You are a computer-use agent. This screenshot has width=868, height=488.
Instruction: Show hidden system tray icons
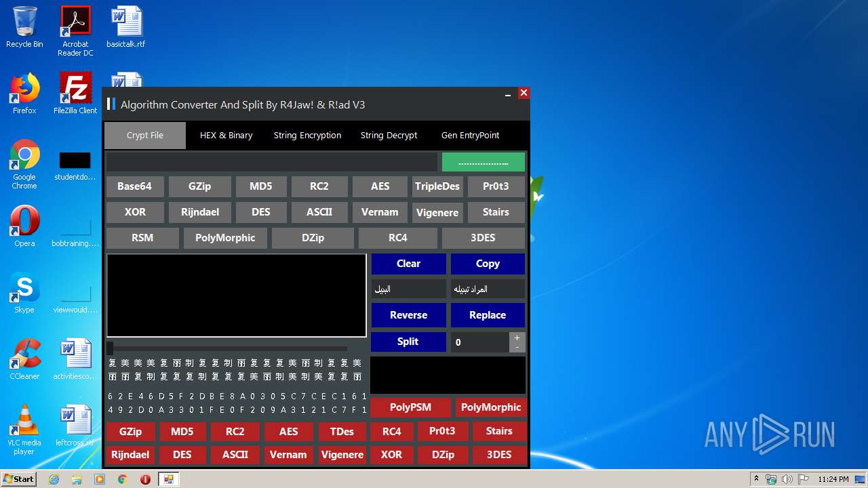756,479
